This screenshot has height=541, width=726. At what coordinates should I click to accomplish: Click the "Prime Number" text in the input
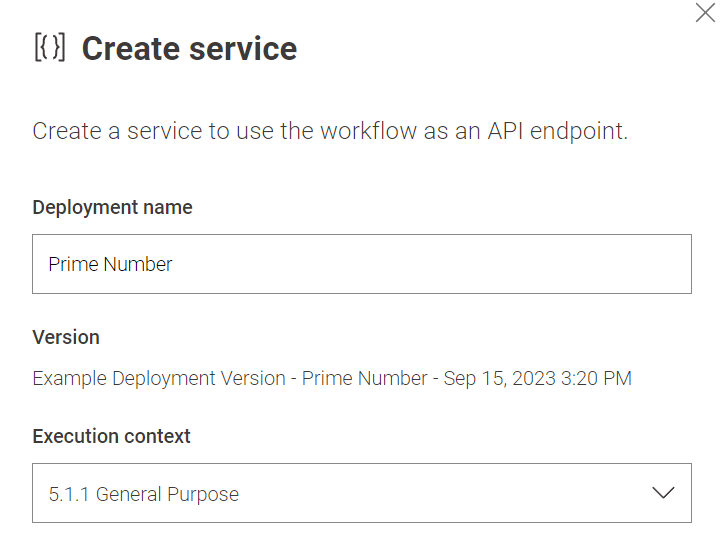click(110, 265)
